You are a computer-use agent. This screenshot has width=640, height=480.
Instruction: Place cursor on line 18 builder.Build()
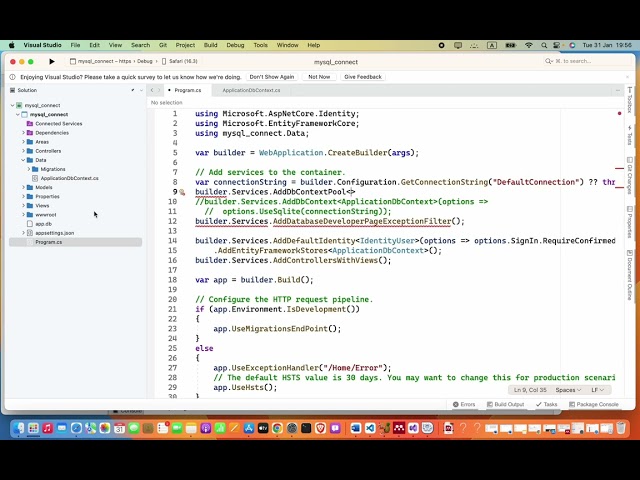[277, 280]
